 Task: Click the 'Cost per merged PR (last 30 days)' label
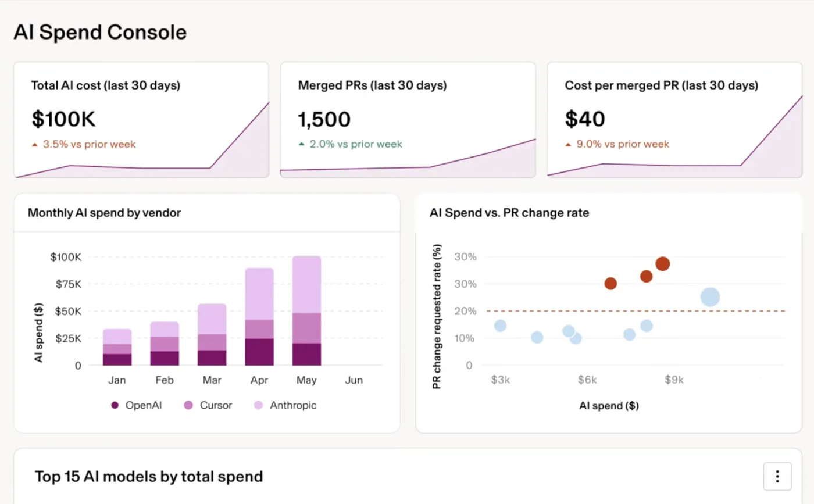coord(662,85)
